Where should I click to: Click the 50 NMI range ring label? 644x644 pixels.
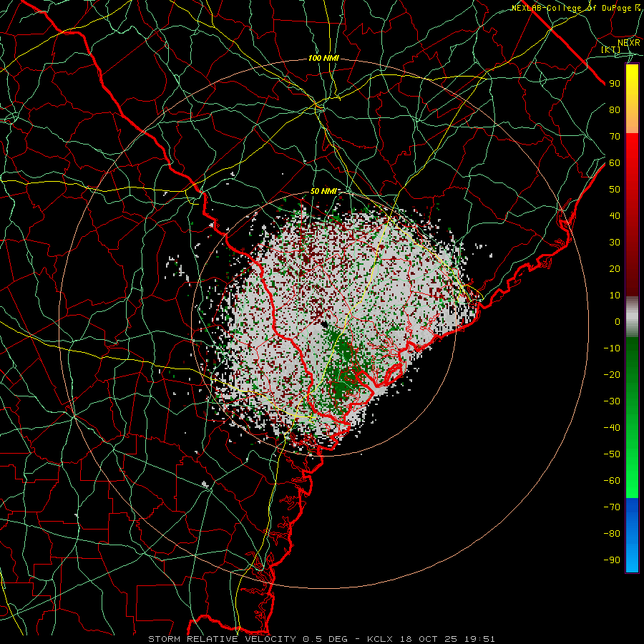click(323, 191)
